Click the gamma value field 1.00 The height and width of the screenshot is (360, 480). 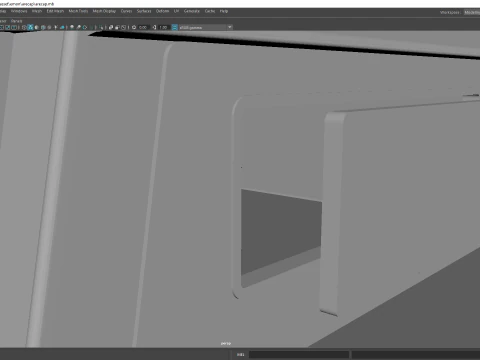(x=163, y=27)
